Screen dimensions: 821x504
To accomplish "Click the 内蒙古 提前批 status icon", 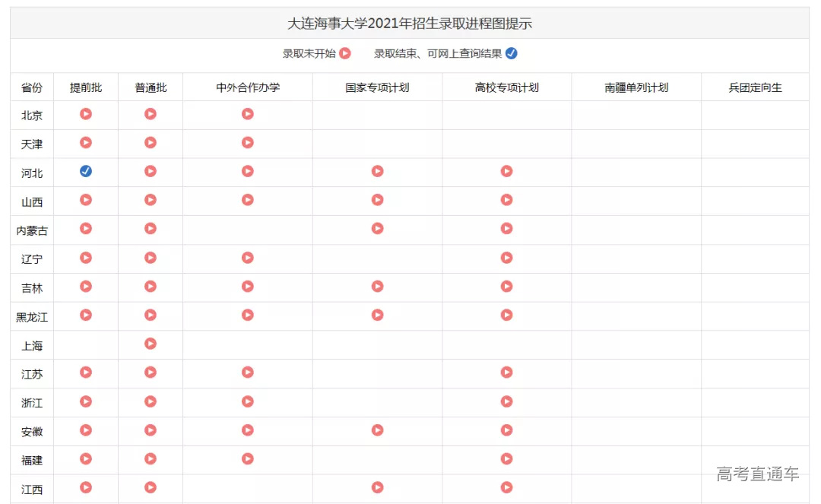I will (86, 228).
